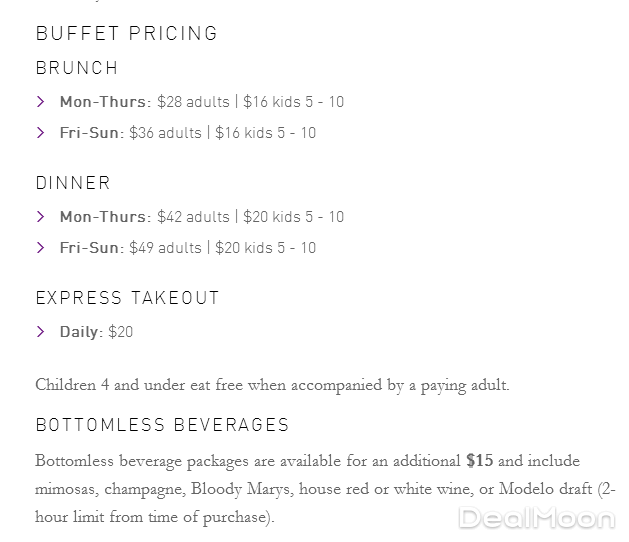Click the chevron next to Daily takeout
Viewport: 629px width, 542px height.
pyautogui.click(x=41, y=331)
